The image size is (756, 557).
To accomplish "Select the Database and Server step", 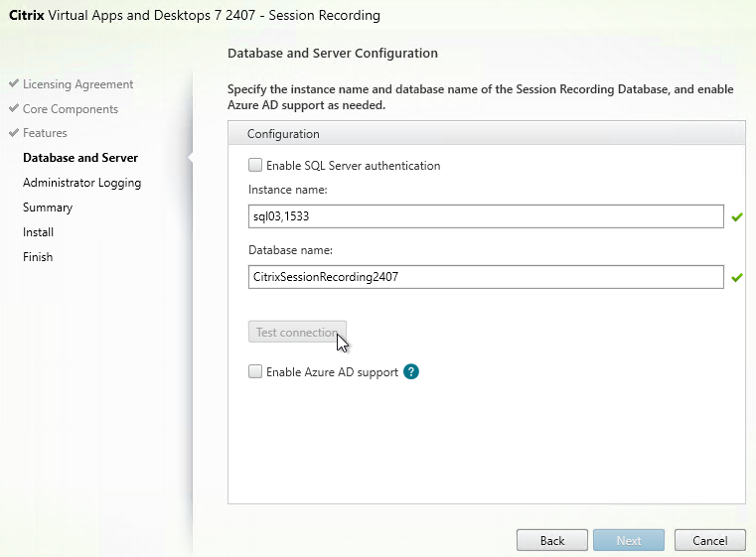I will 80,158.
